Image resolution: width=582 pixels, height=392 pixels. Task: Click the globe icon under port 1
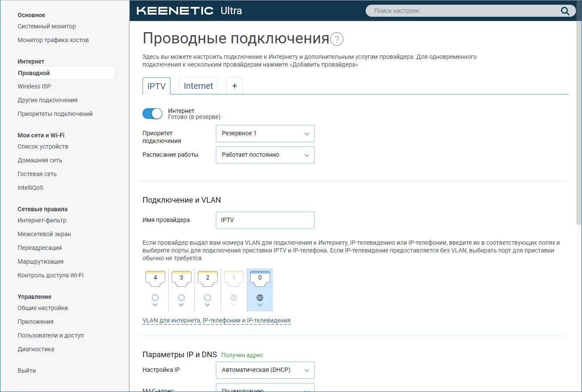(x=233, y=298)
